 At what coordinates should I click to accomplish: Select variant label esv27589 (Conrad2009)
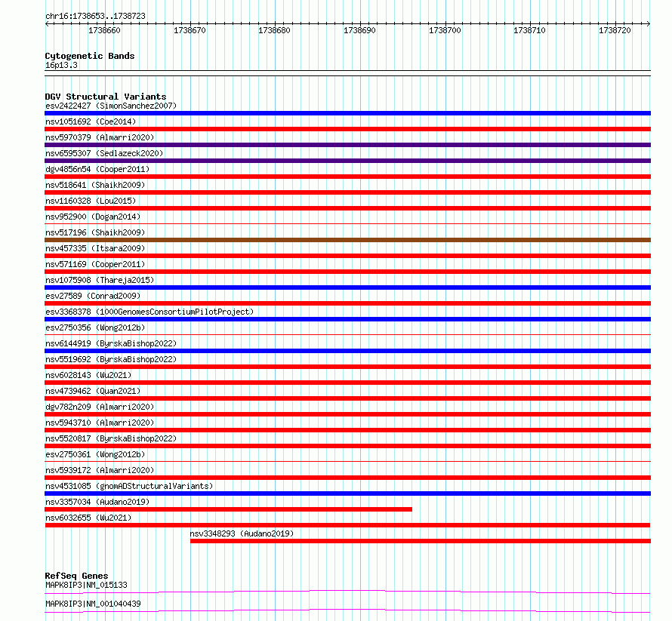tap(93, 296)
